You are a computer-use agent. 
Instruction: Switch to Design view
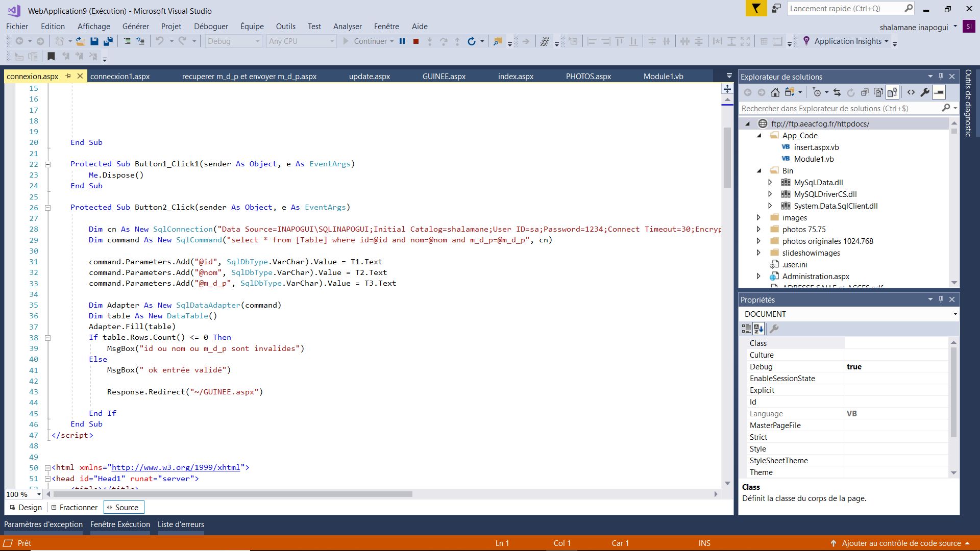(x=26, y=507)
